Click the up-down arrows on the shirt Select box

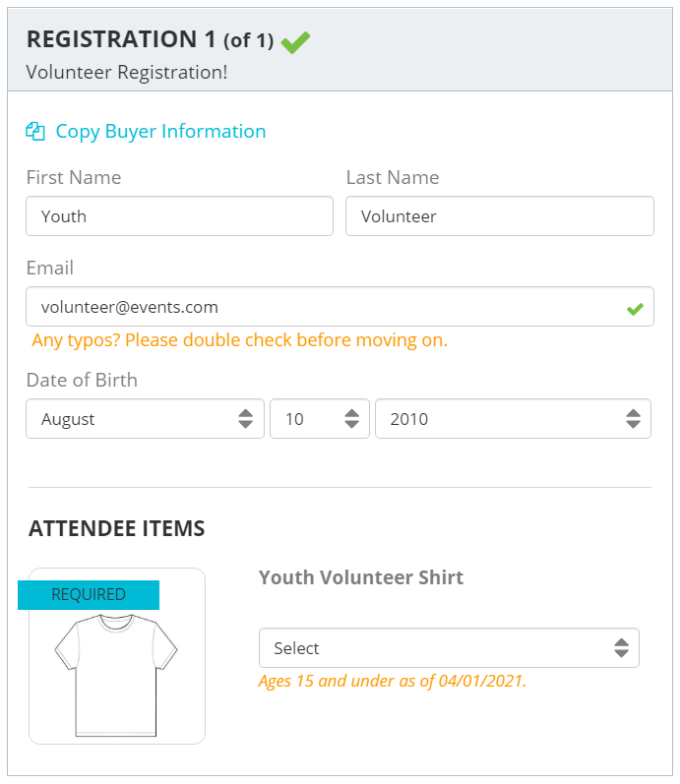click(622, 648)
